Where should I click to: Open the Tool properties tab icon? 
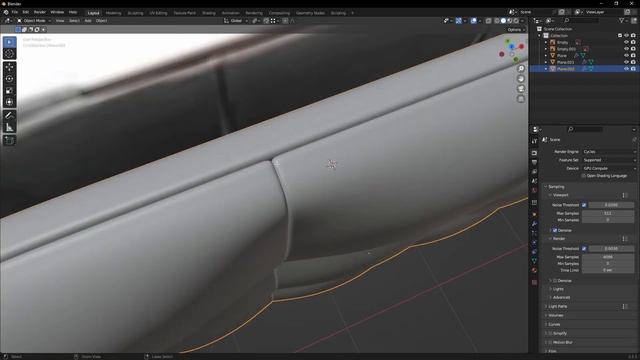click(534, 141)
